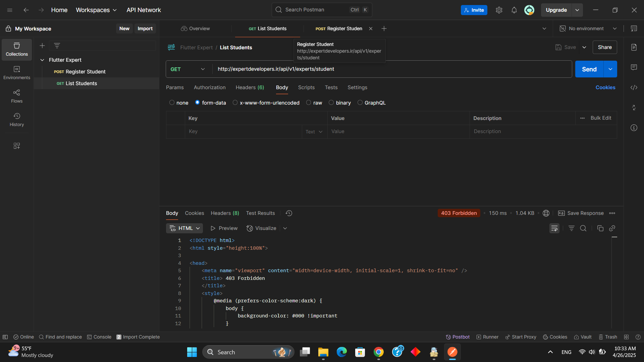The height and width of the screenshot is (362, 644).
Task: Click the filter icon in collections sidebar
Action: pyautogui.click(x=57, y=46)
